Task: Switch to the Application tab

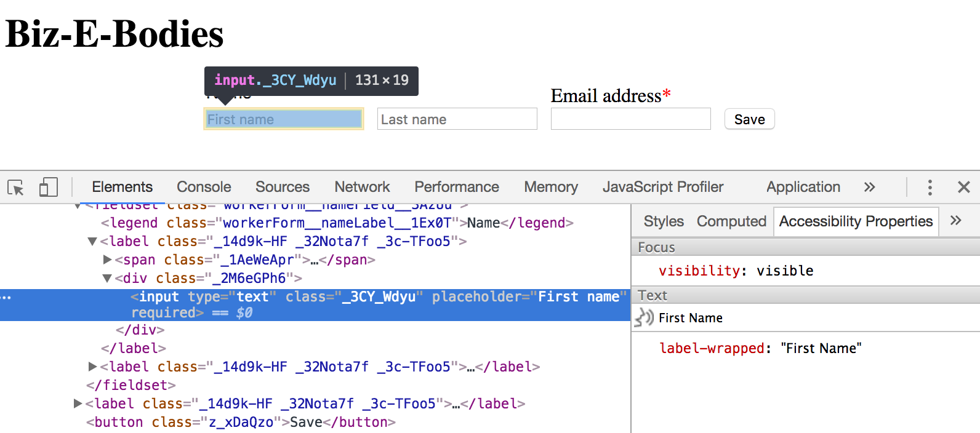Action: 803,187
